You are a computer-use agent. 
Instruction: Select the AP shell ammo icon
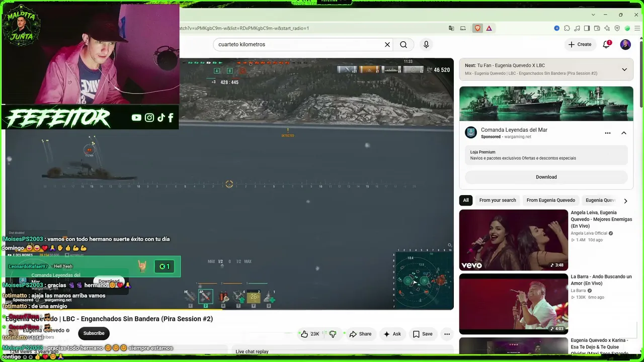(x=205, y=297)
